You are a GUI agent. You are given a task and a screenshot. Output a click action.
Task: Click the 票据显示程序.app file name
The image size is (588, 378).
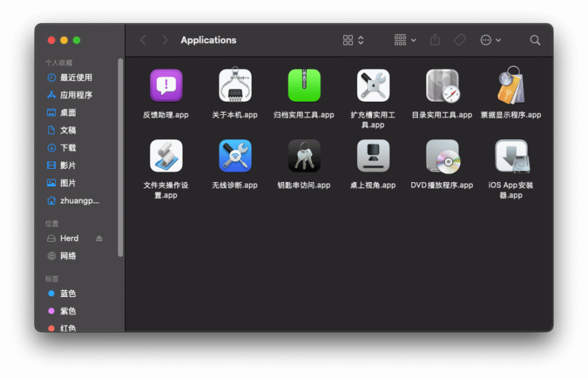[511, 115]
